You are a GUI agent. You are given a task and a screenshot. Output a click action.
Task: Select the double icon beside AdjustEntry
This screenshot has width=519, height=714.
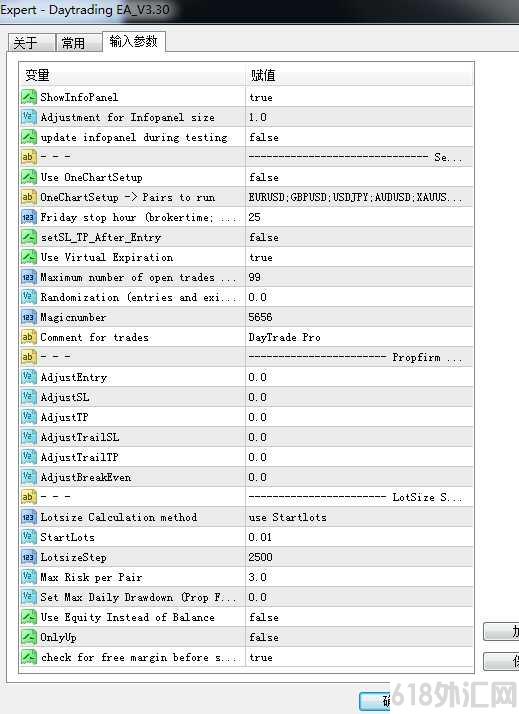(29, 377)
